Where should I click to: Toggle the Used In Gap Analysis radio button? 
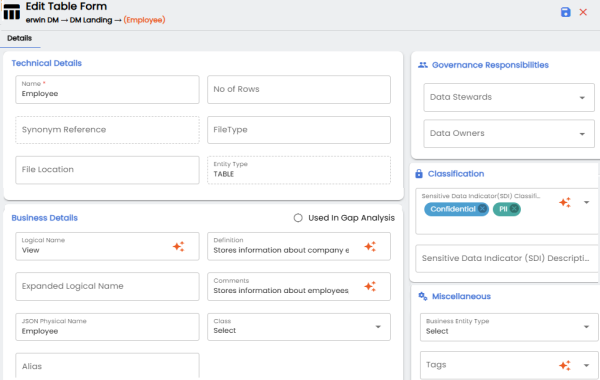coord(298,218)
